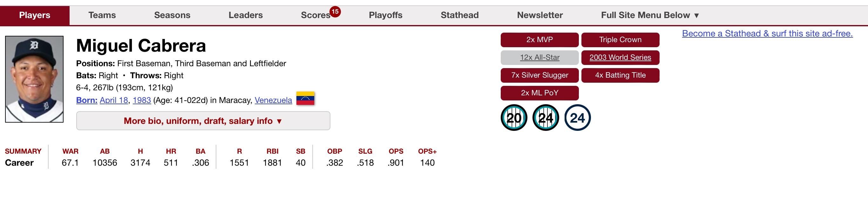Viewport: 868px width, 198px height.
Task: Click the 12x All-Star badge link
Action: [539, 57]
